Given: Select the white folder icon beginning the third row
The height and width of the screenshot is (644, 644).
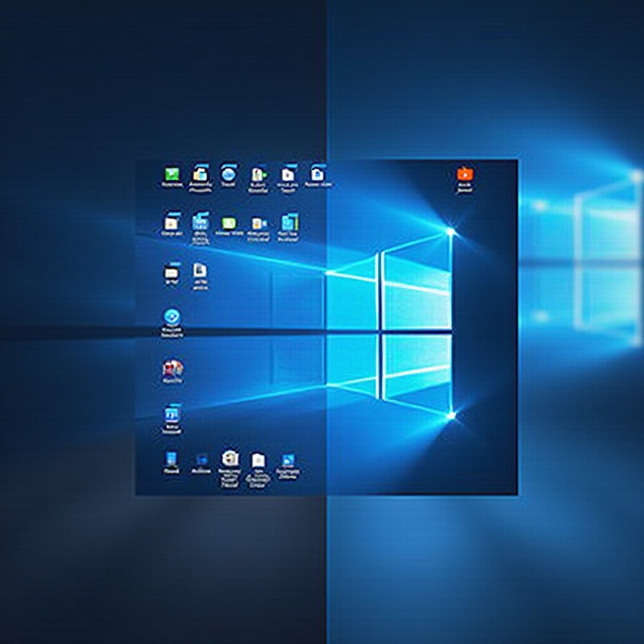Looking at the screenshot, I should pos(171,272).
